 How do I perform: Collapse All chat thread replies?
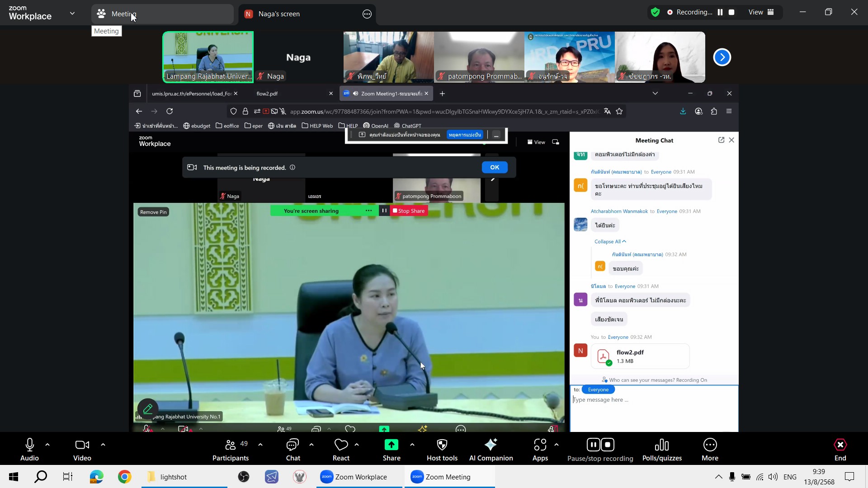pyautogui.click(x=610, y=241)
